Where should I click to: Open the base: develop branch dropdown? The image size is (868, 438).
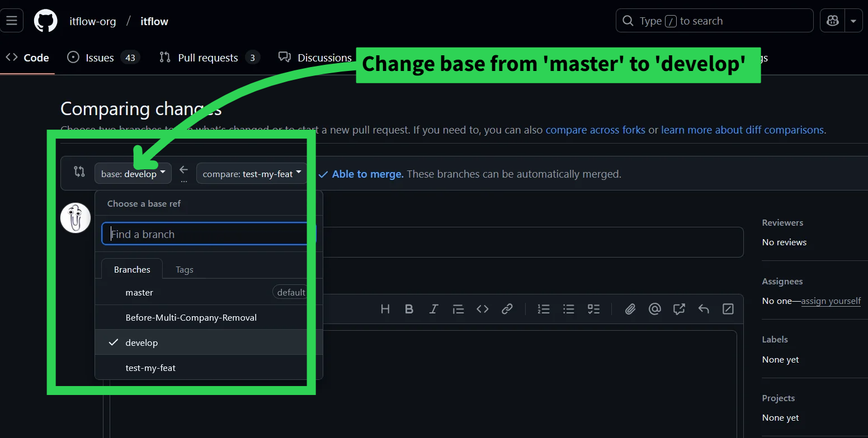pyautogui.click(x=134, y=174)
